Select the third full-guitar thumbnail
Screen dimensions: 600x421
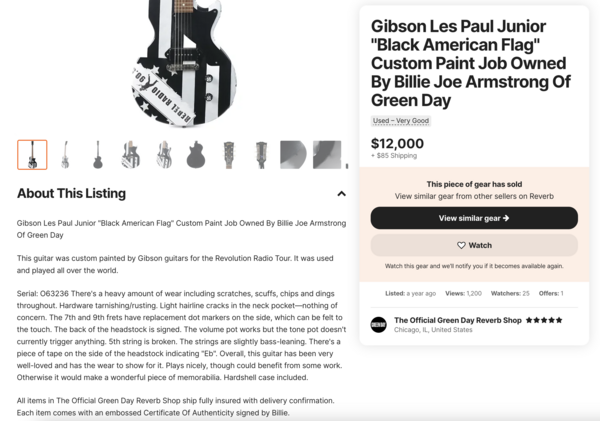[98, 155]
